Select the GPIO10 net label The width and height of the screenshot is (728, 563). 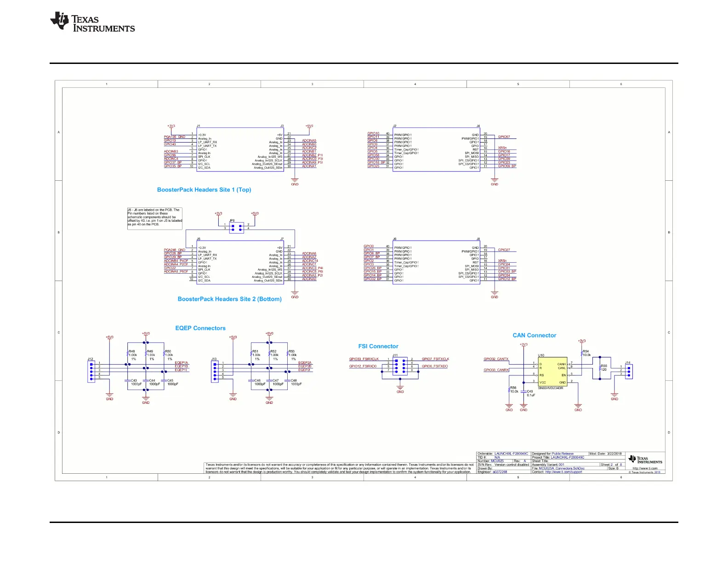point(373,133)
